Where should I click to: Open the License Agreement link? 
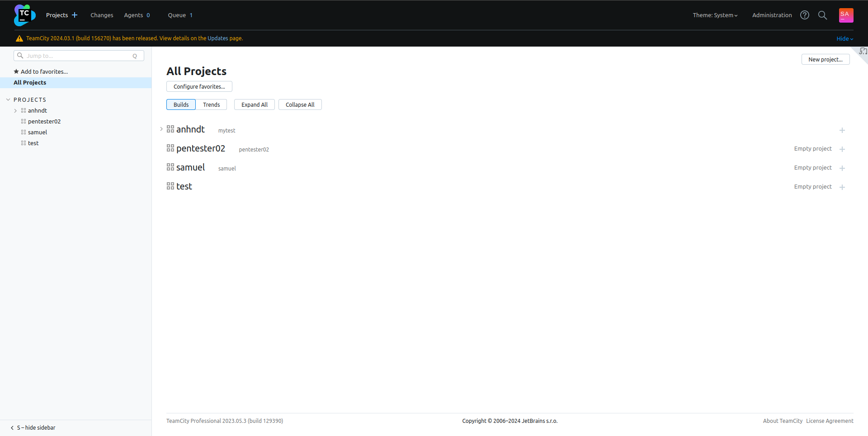pyautogui.click(x=830, y=421)
